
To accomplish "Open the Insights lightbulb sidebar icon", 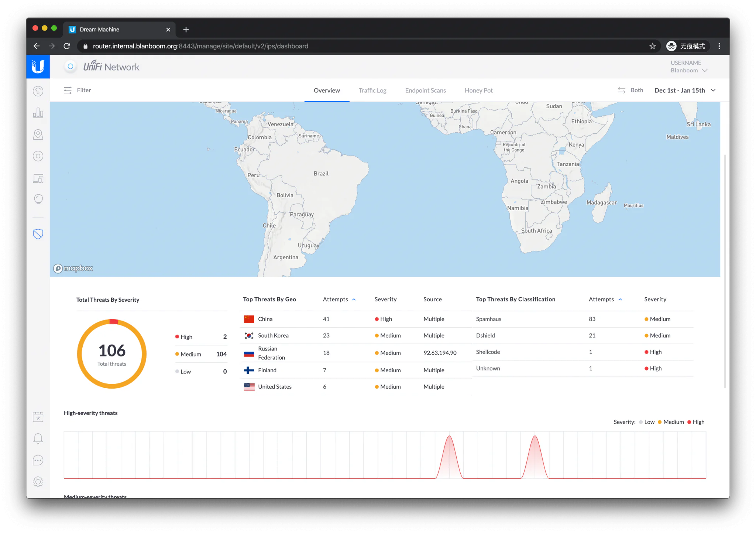I will [x=38, y=199].
